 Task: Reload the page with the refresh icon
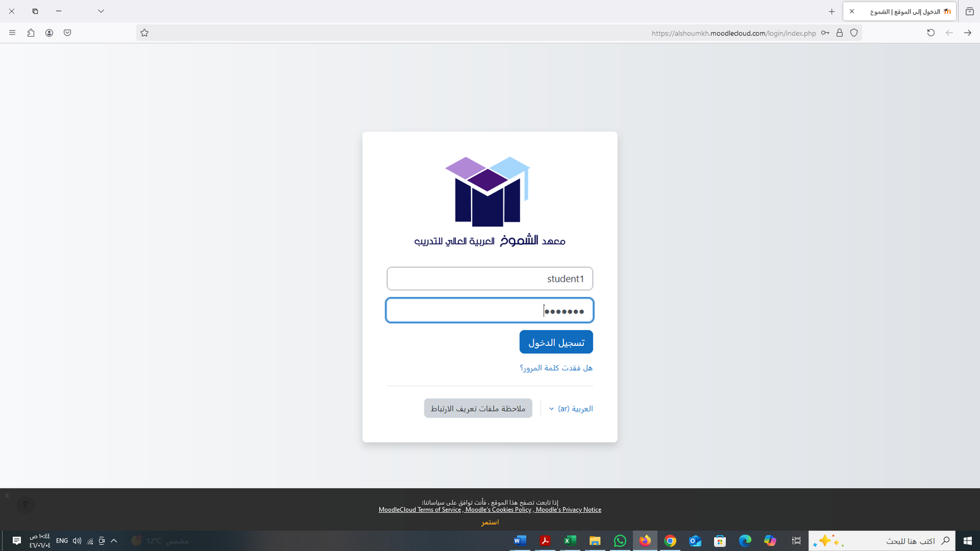pos(931,33)
